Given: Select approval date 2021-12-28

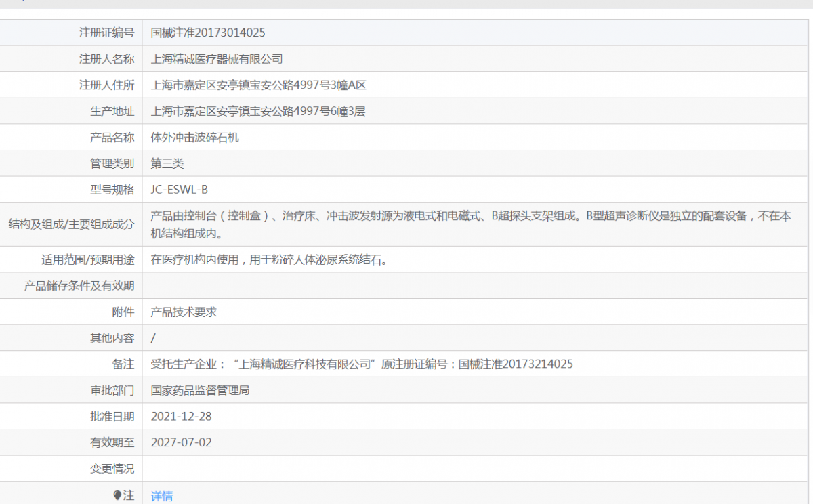Looking at the screenshot, I should tap(181, 417).
